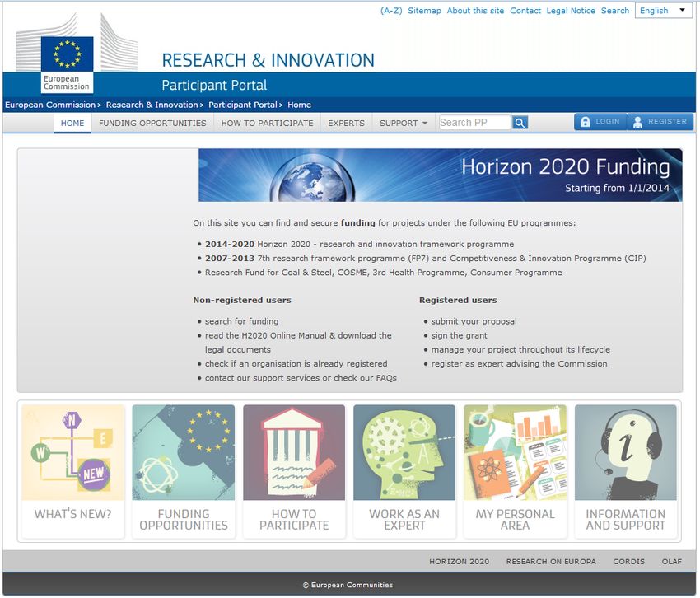Click 'search for funding' list item
700x598 pixels.
click(241, 321)
